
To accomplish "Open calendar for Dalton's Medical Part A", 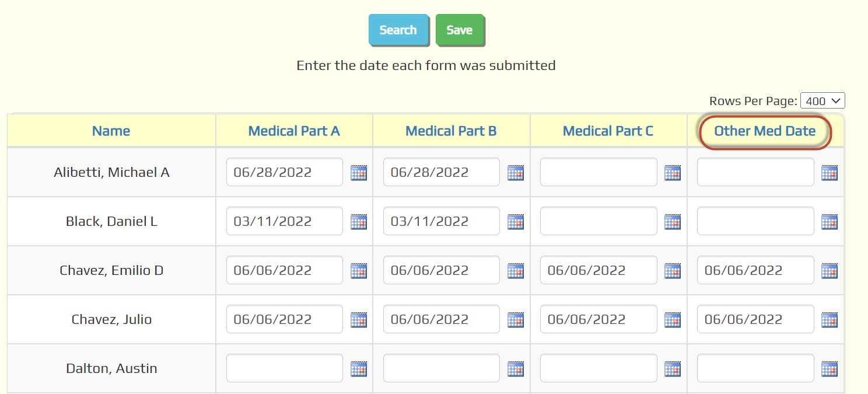I will pyautogui.click(x=359, y=369).
